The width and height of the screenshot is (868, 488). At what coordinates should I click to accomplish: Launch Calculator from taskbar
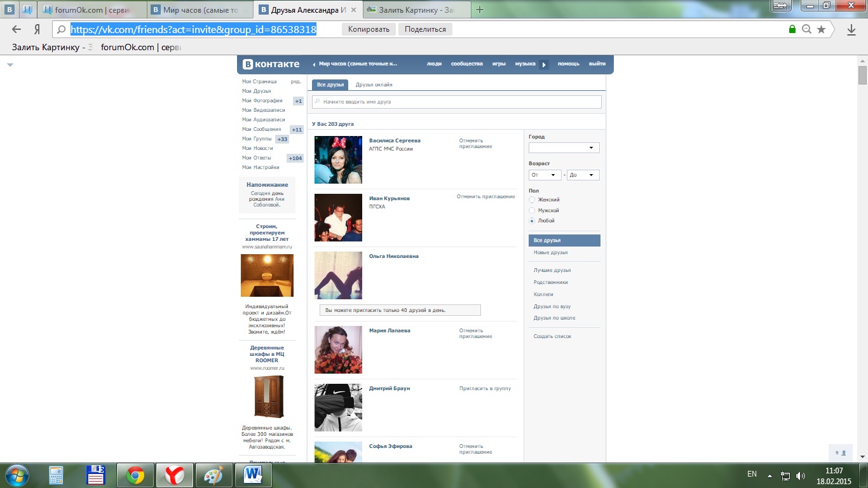point(57,475)
